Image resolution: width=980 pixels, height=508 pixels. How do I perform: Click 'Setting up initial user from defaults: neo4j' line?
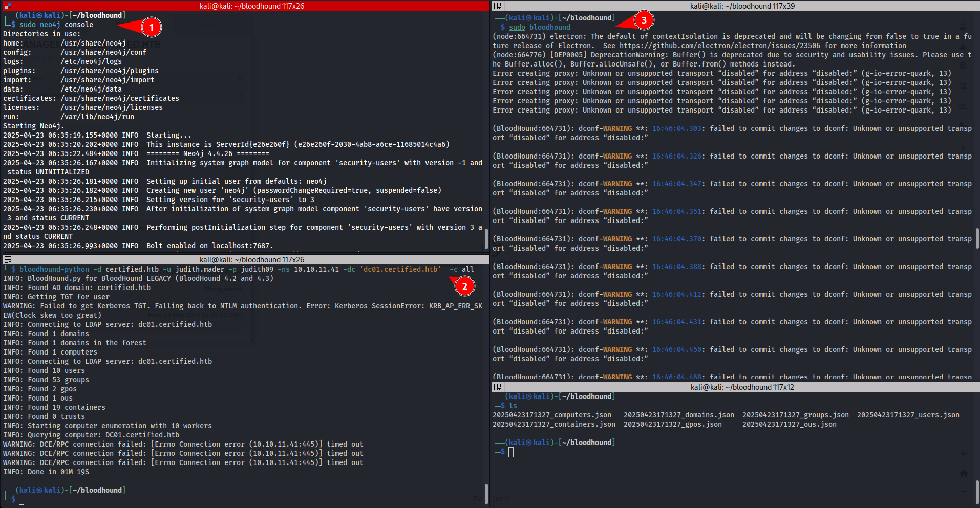237,181
